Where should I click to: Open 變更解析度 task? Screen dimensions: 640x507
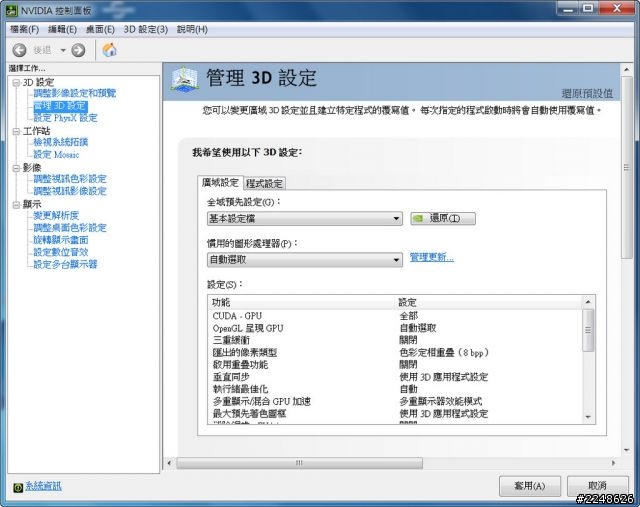pos(56,216)
